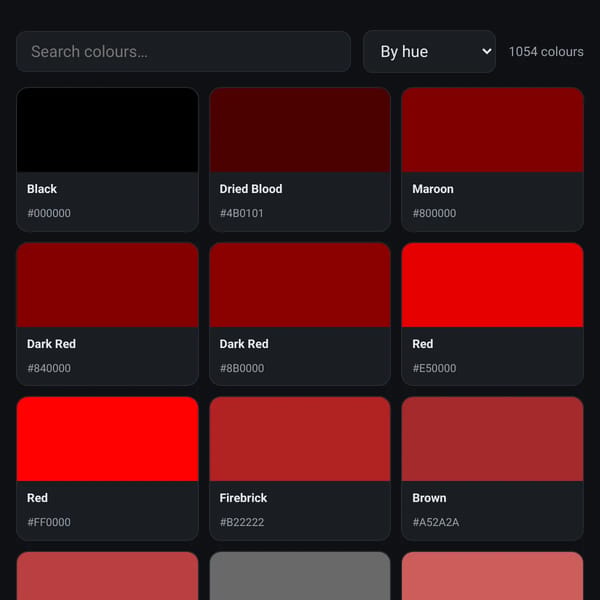Click the #800000 hex code text
The width and height of the screenshot is (600, 600).
[434, 213]
